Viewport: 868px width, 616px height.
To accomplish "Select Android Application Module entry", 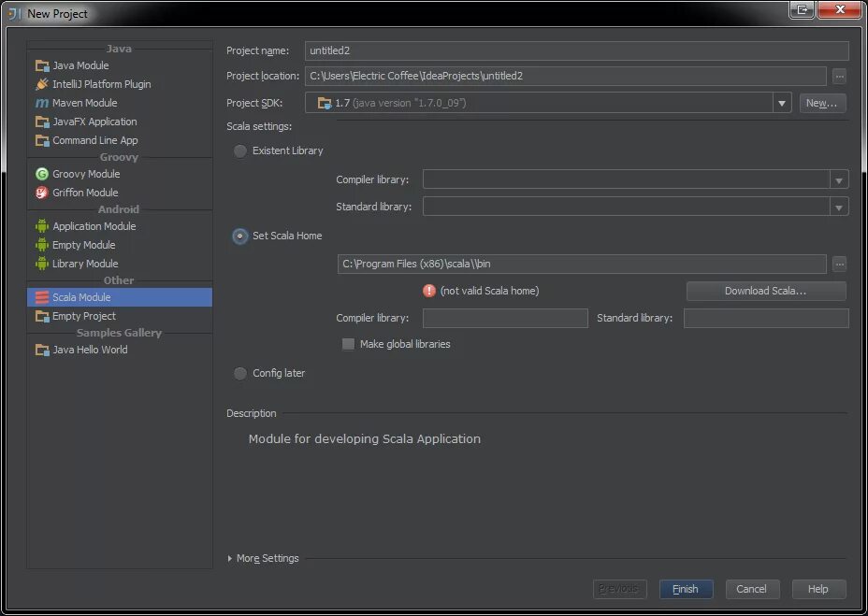I will coord(120,226).
